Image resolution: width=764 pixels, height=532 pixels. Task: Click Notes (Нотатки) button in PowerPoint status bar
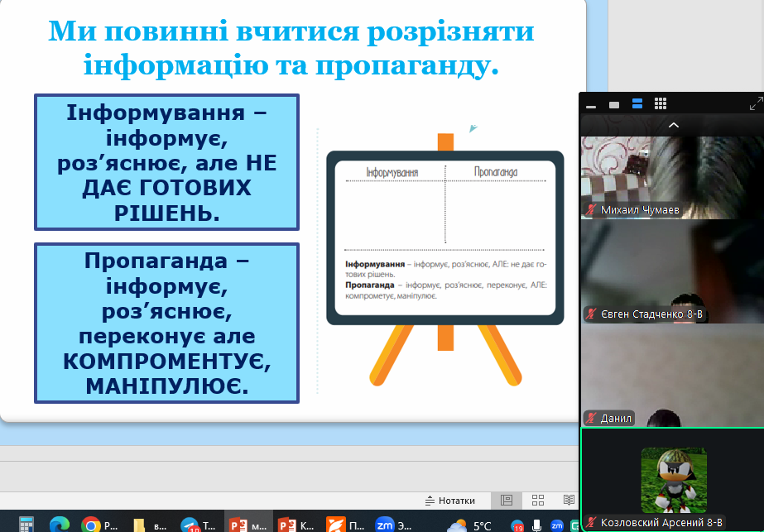[x=450, y=501]
